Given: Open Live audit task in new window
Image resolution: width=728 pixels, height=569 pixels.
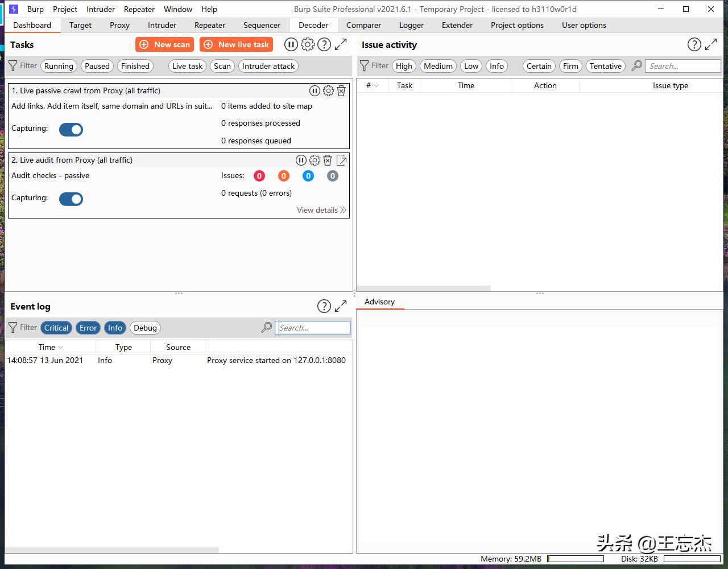Looking at the screenshot, I should pyautogui.click(x=341, y=160).
